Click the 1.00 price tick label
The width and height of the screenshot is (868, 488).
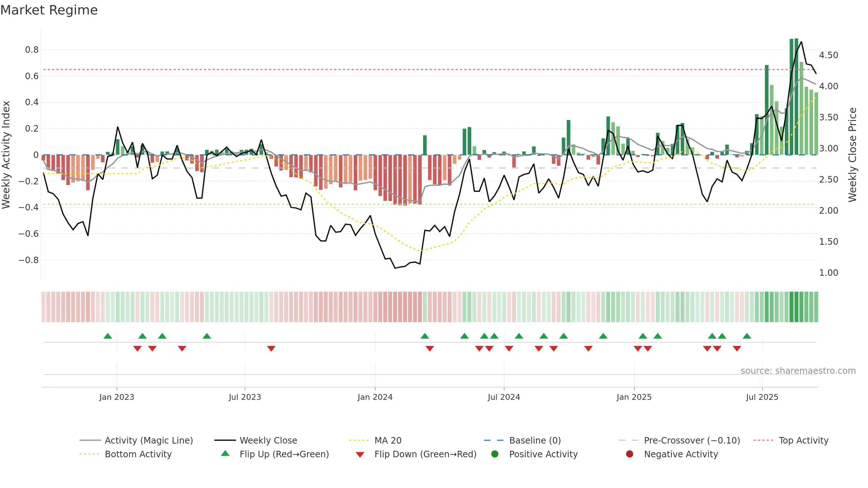[x=829, y=273]
